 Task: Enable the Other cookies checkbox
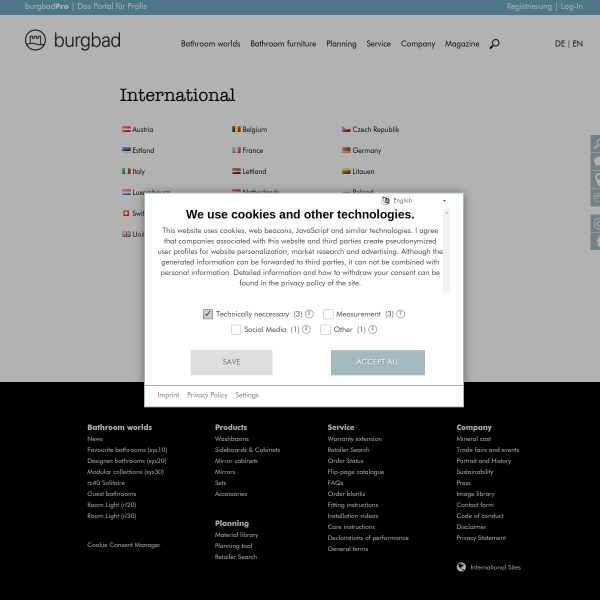(325, 329)
